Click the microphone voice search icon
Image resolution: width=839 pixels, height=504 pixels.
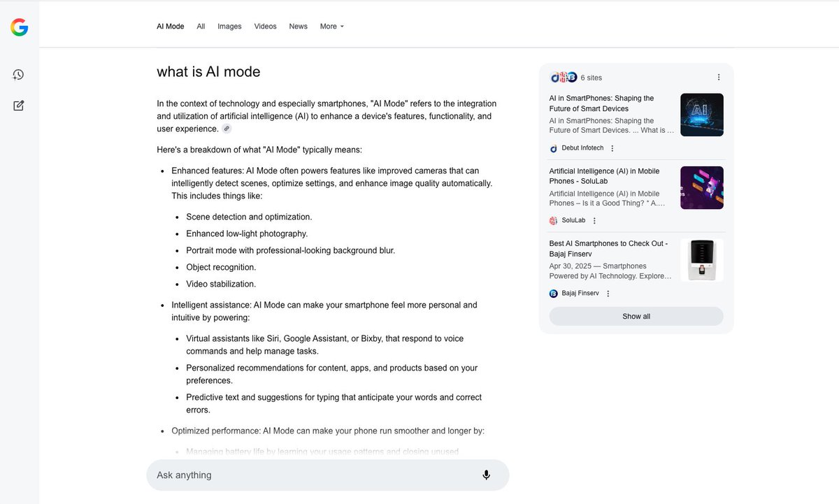click(487, 475)
